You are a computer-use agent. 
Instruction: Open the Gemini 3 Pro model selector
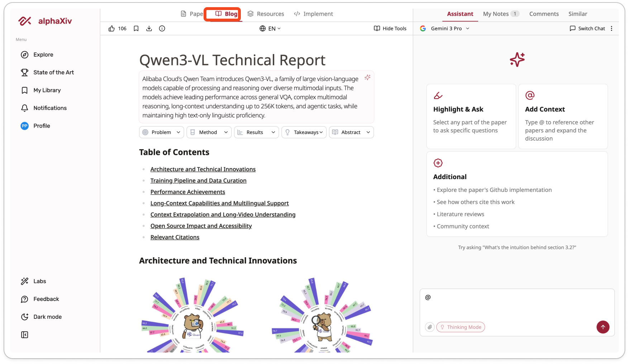tap(445, 29)
